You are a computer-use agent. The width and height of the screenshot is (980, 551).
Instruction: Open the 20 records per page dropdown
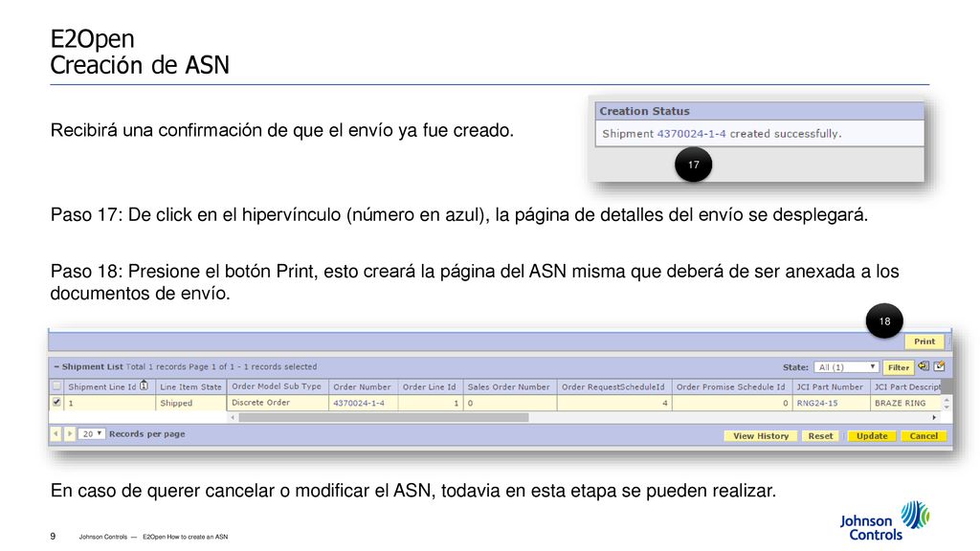[91, 433]
